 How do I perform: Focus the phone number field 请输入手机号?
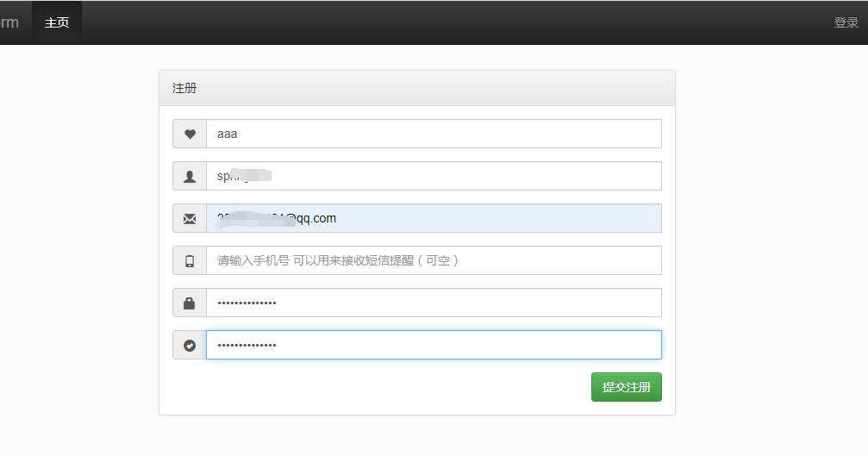coord(434,260)
